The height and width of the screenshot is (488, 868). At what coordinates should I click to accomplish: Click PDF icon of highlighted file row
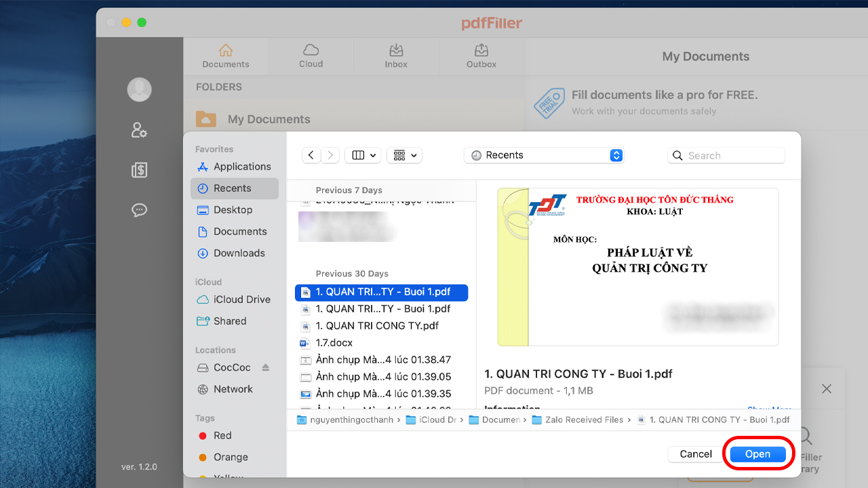point(305,292)
